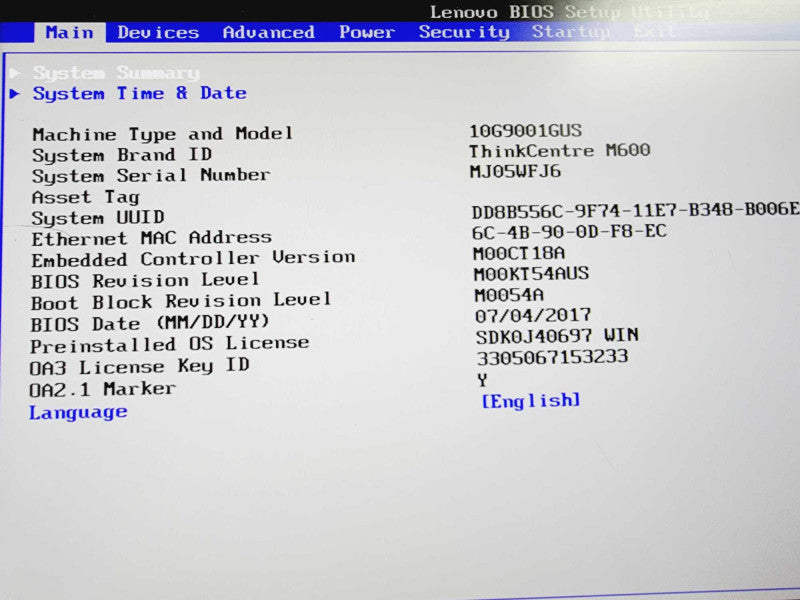The image size is (800, 600).
Task: Click value SDK0J40697 WIN
Action: [557, 336]
